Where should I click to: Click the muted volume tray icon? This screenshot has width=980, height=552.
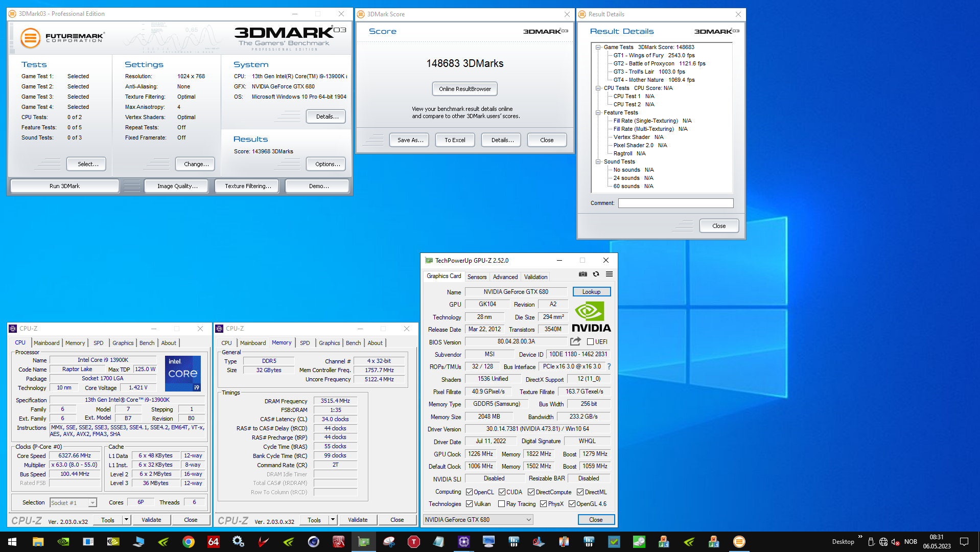[x=895, y=542]
